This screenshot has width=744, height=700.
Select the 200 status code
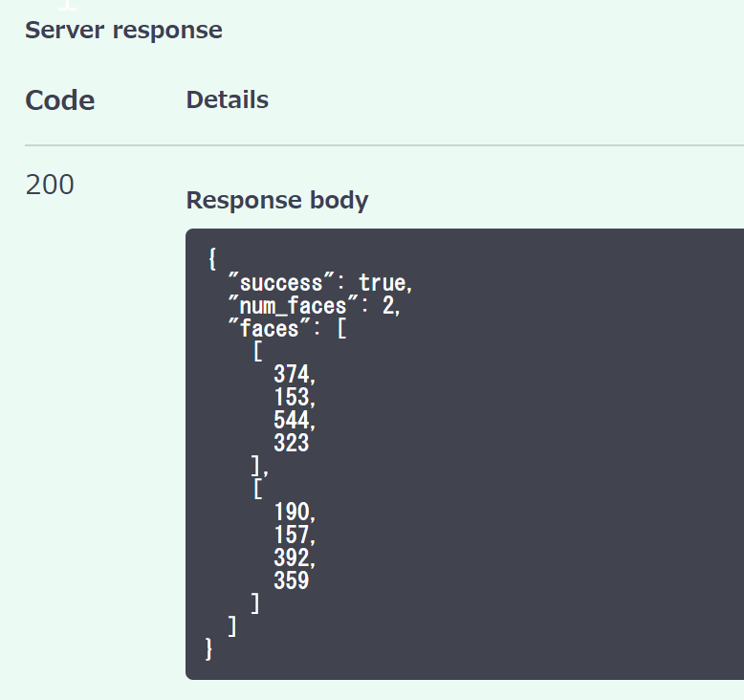tap(50, 185)
